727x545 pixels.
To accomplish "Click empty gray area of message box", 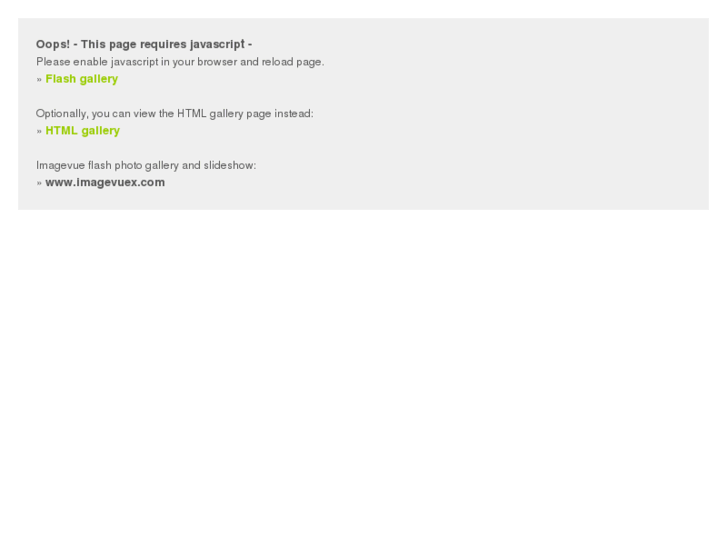I will click(510, 116).
